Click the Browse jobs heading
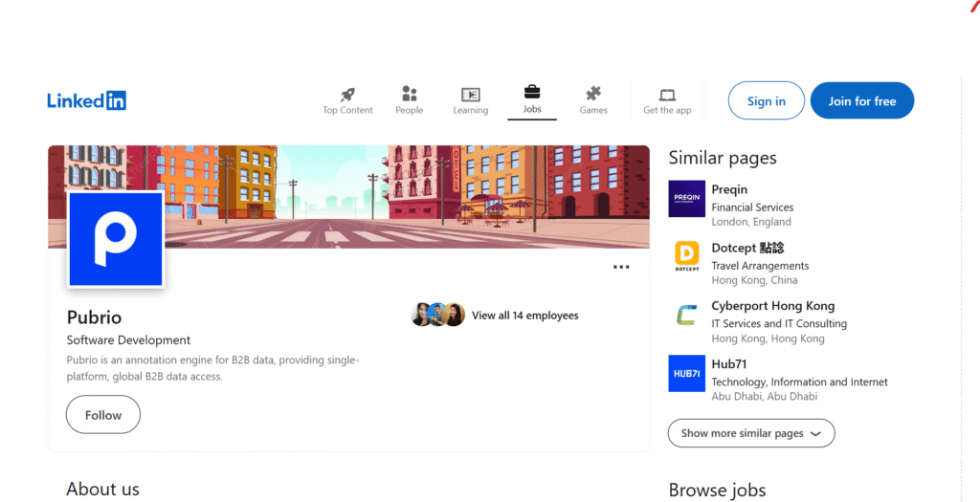Viewport: 980px width, 502px height. pyautogui.click(x=717, y=491)
